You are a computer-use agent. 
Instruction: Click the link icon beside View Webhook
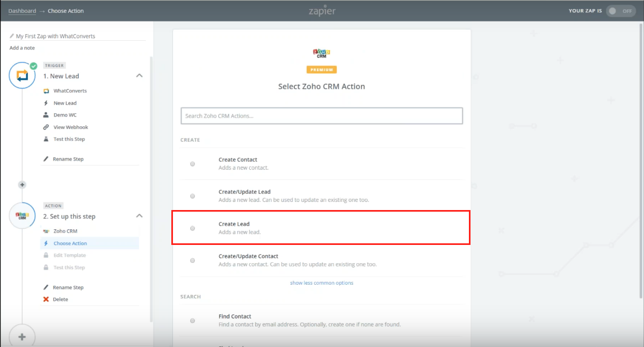[46, 127]
